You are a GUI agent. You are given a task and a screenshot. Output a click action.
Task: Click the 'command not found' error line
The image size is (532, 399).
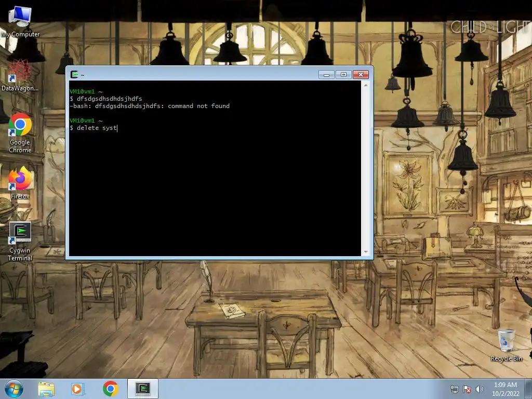point(150,106)
